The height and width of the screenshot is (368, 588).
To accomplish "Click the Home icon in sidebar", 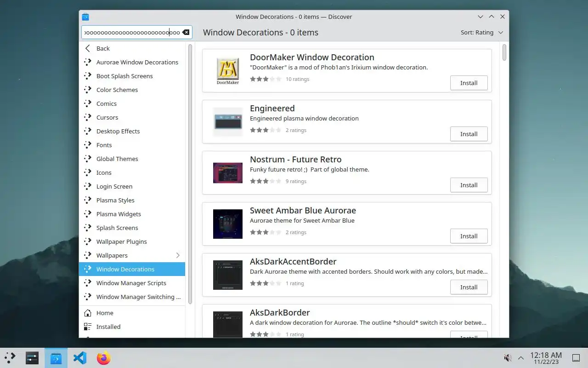I will (88, 313).
